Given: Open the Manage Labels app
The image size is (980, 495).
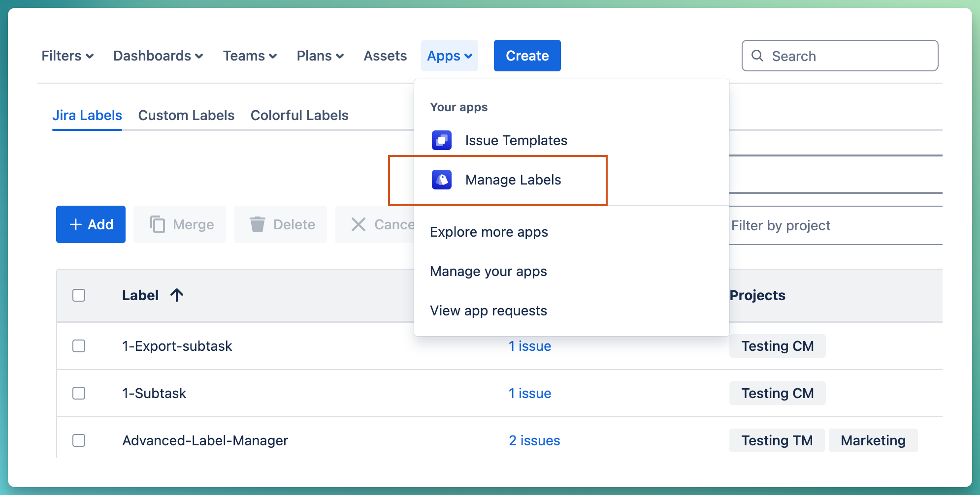Looking at the screenshot, I should pos(513,180).
